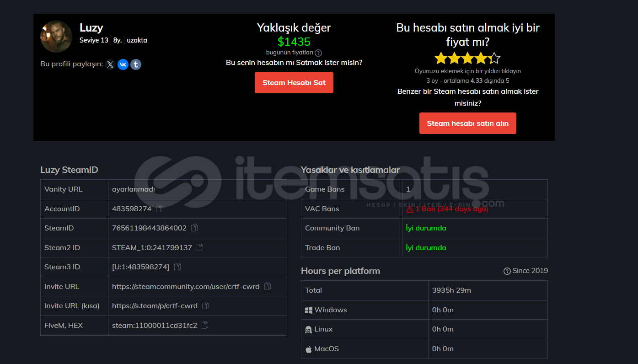638x364 pixels.
Task: Select the steam:11000011cd31fc2 value
Action: (155, 325)
